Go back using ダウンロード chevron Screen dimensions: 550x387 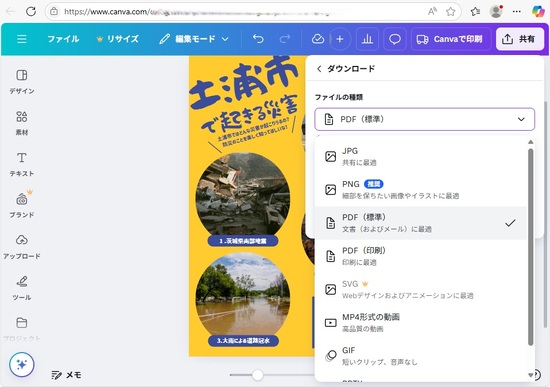pos(319,69)
